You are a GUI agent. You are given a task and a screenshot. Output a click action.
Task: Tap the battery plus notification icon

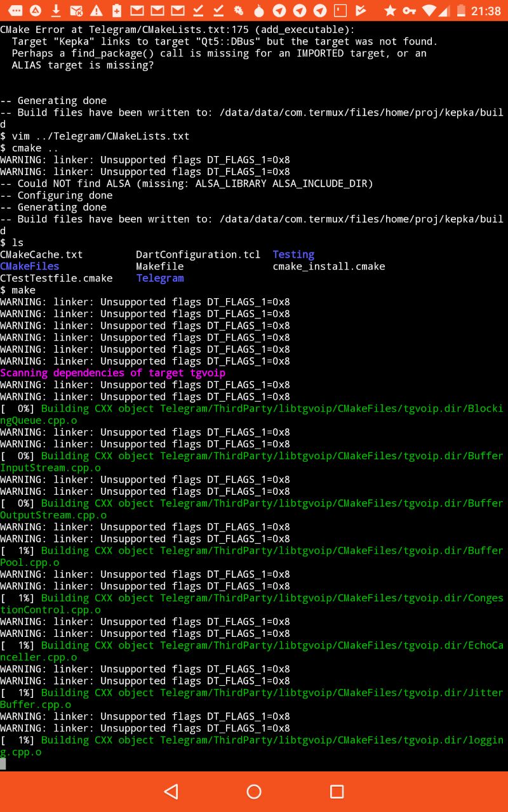pos(117,10)
